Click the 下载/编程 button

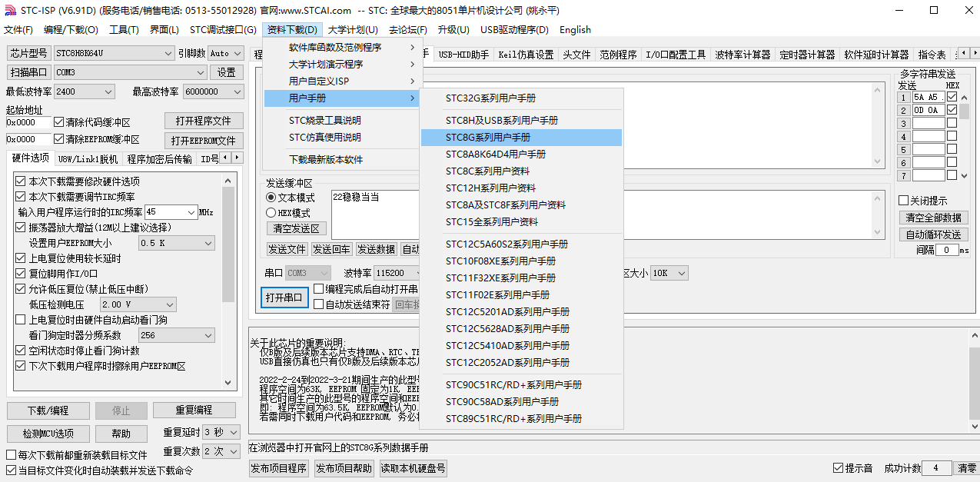[48, 411]
